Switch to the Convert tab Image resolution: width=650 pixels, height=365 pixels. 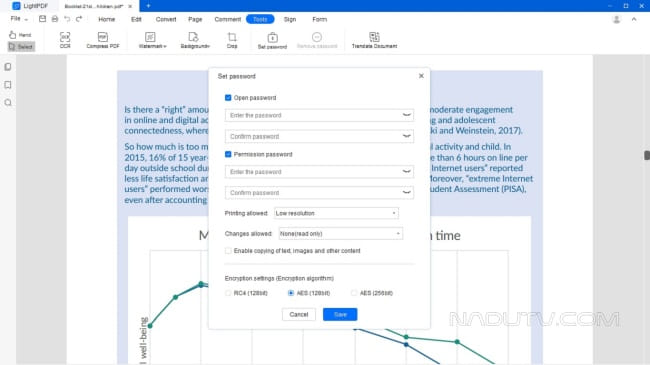(166, 19)
